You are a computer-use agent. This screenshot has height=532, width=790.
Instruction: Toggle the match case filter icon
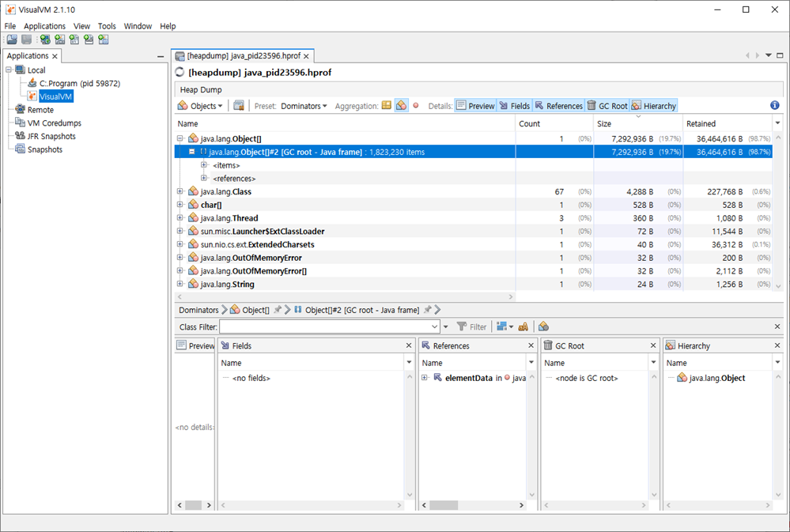click(x=523, y=327)
